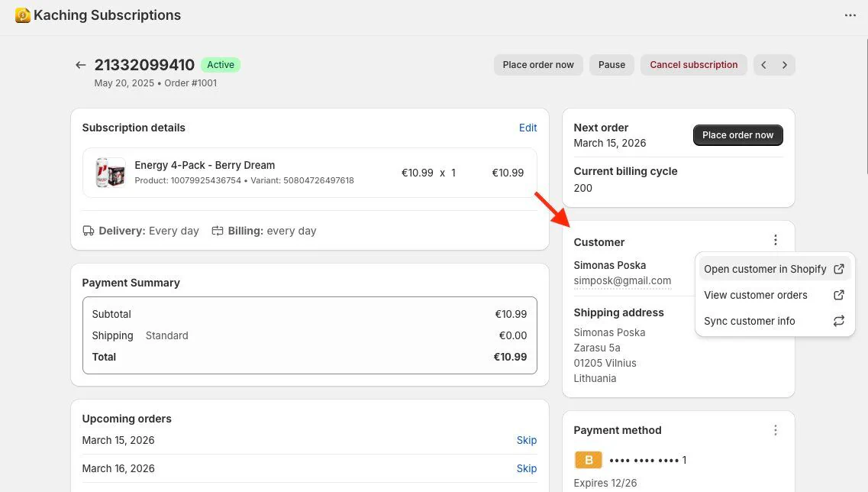The height and width of the screenshot is (492, 868).
Task: Open the Customer card three-dot menu
Action: click(x=775, y=240)
